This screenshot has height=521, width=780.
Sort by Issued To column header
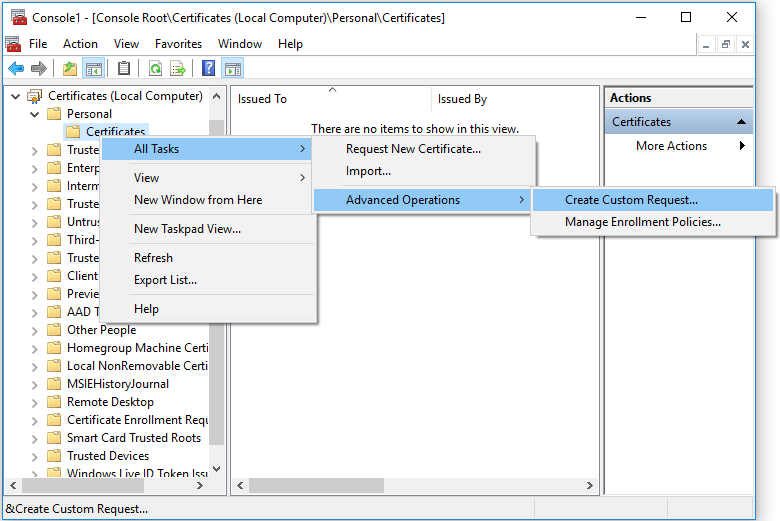(x=332, y=99)
